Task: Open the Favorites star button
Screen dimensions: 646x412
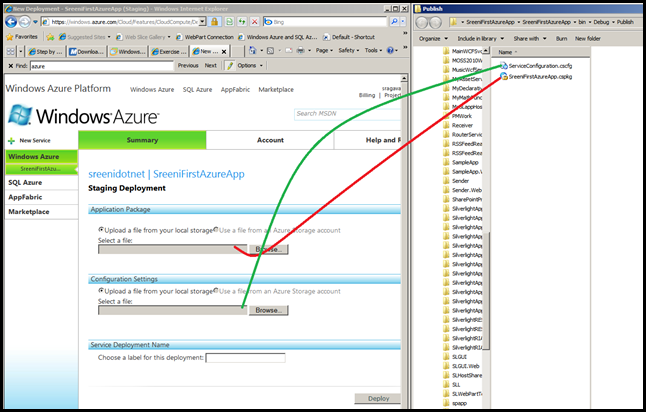Action: 22,37
